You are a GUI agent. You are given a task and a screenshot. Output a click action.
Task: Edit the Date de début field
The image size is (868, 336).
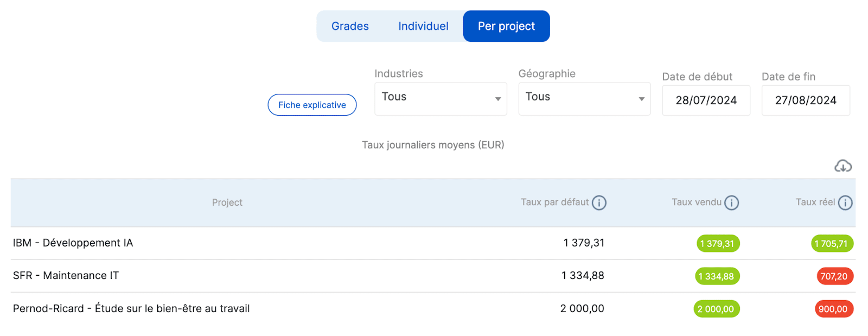pos(706,100)
